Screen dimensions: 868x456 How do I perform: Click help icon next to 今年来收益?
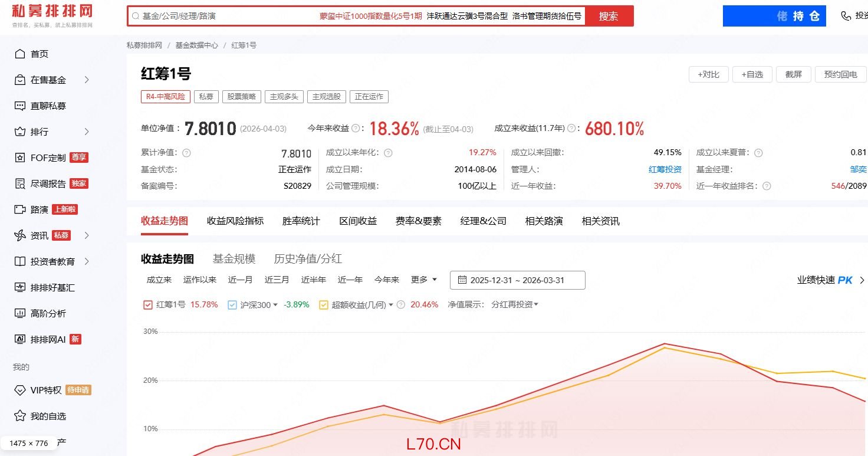coord(356,128)
